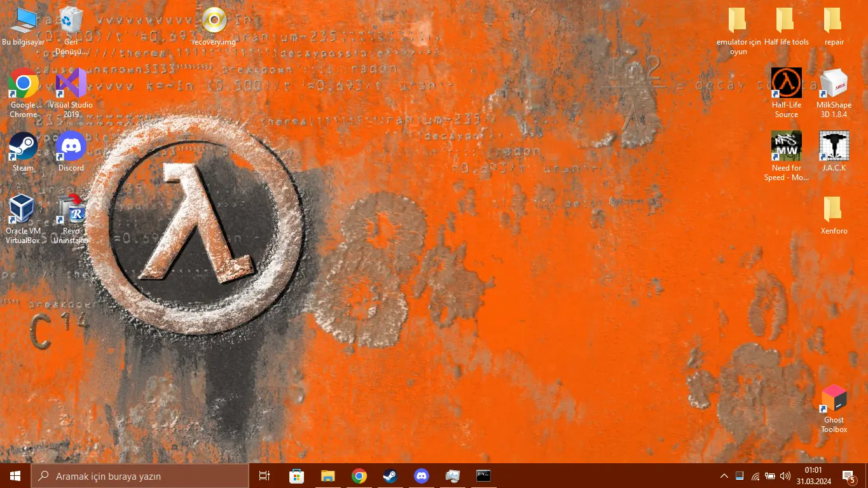Open Task View from taskbar
Screen dimensions: 868x488
point(265,476)
